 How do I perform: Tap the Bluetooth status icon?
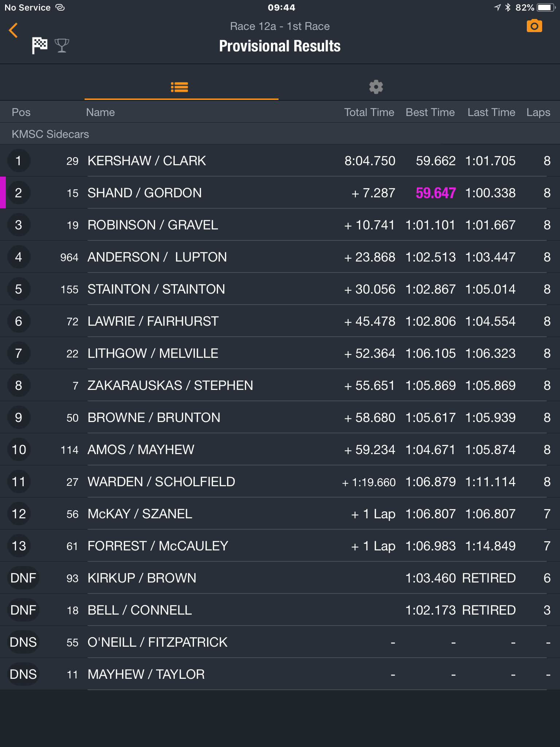[508, 8]
